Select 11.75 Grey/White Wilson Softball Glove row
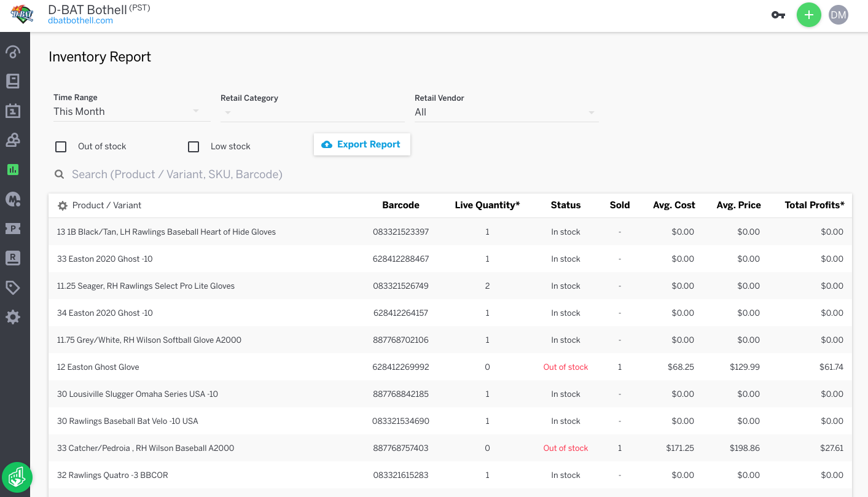This screenshot has height=497, width=868. [450, 340]
